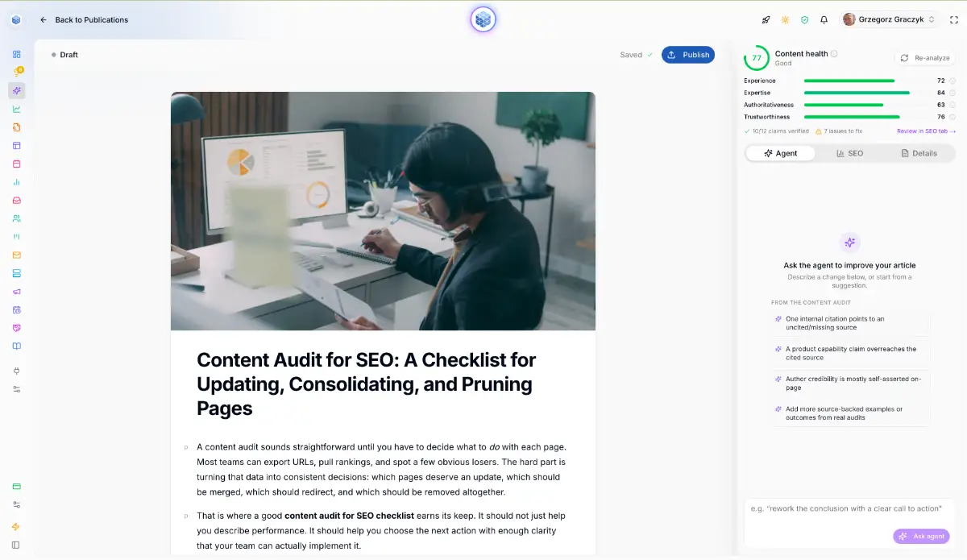Open the green users team icon
This screenshot has width=967, height=560.
tap(16, 218)
